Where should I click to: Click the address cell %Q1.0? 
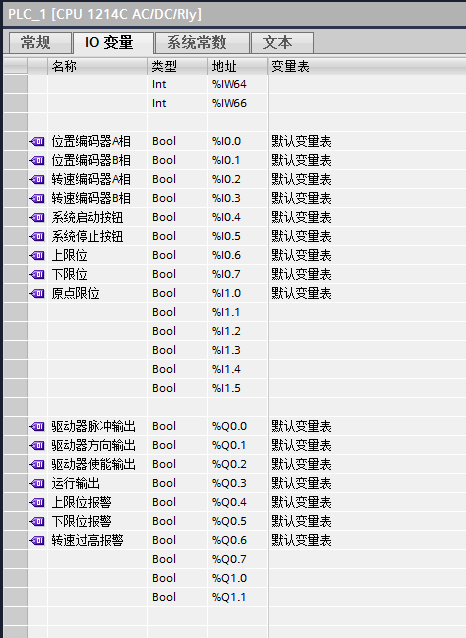click(x=237, y=578)
